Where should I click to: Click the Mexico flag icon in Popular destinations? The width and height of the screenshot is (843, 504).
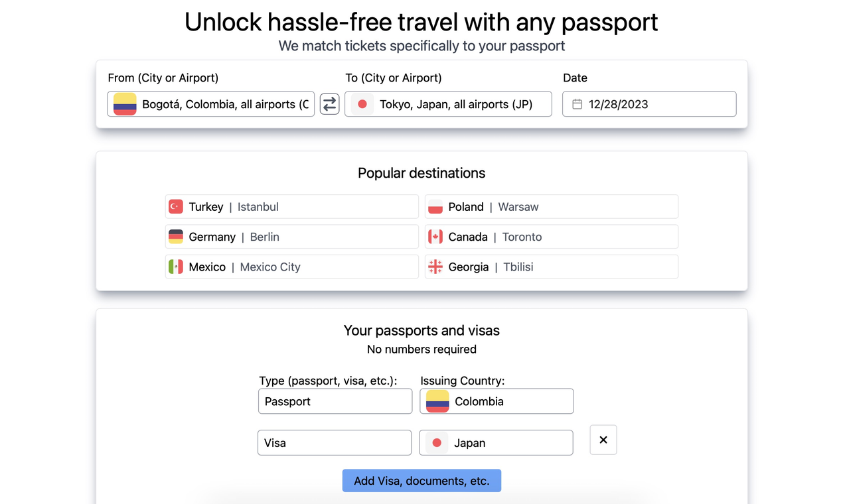[x=175, y=267]
